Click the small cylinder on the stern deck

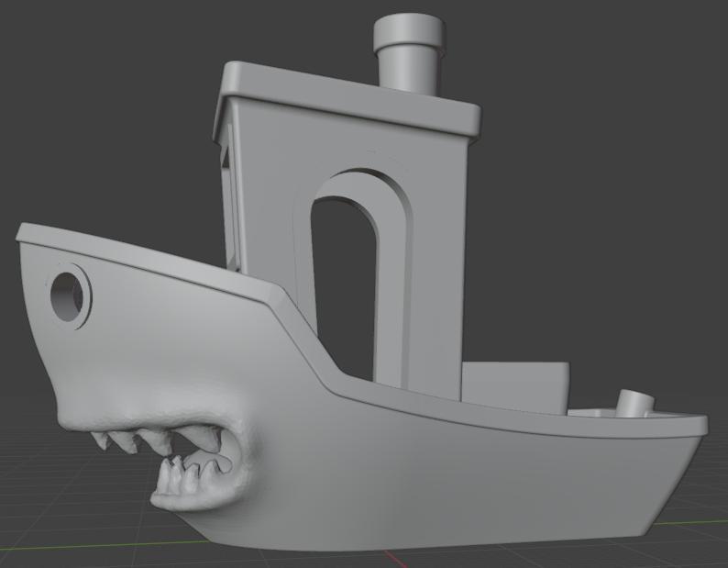[x=635, y=403]
